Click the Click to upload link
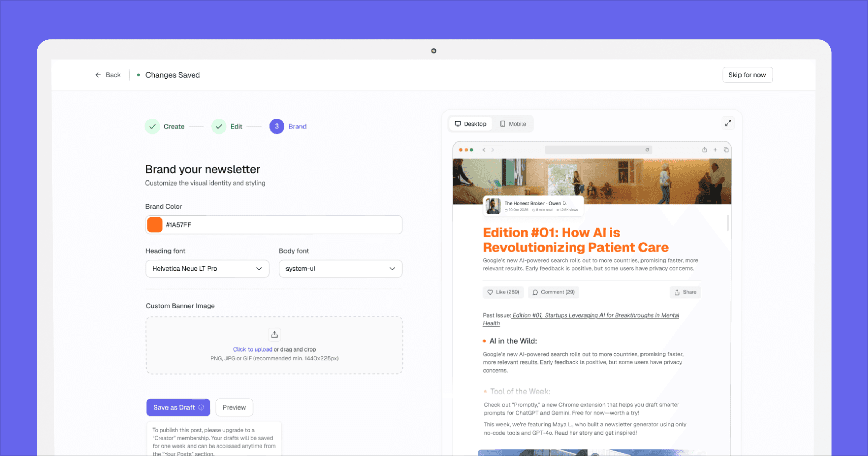 tap(252, 349)
